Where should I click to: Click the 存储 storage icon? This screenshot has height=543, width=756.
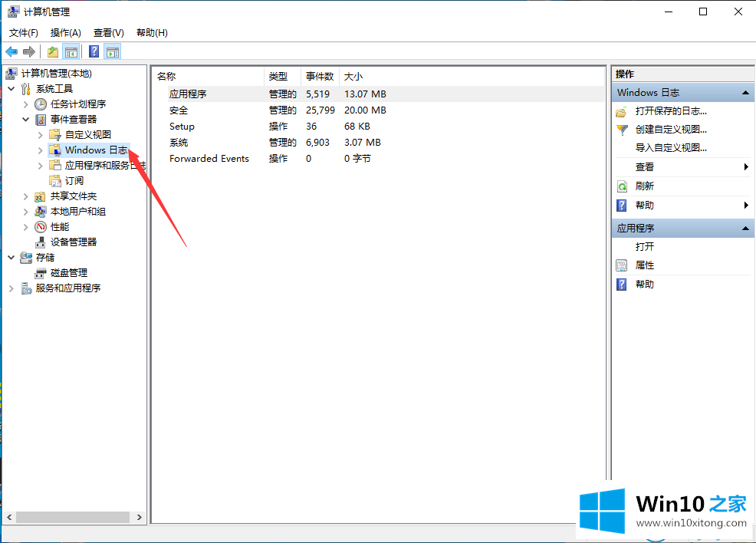[26, 258]
